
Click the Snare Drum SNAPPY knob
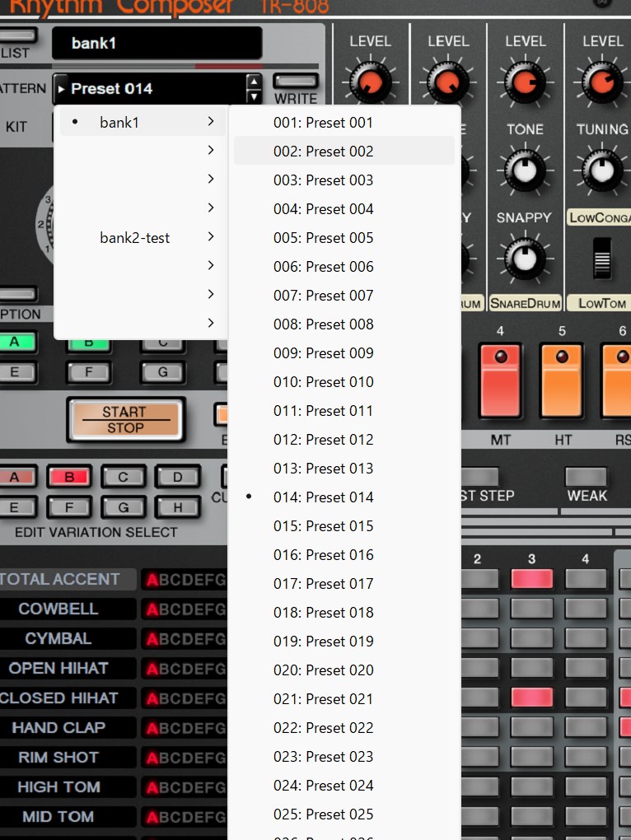(x=525, y=258)
